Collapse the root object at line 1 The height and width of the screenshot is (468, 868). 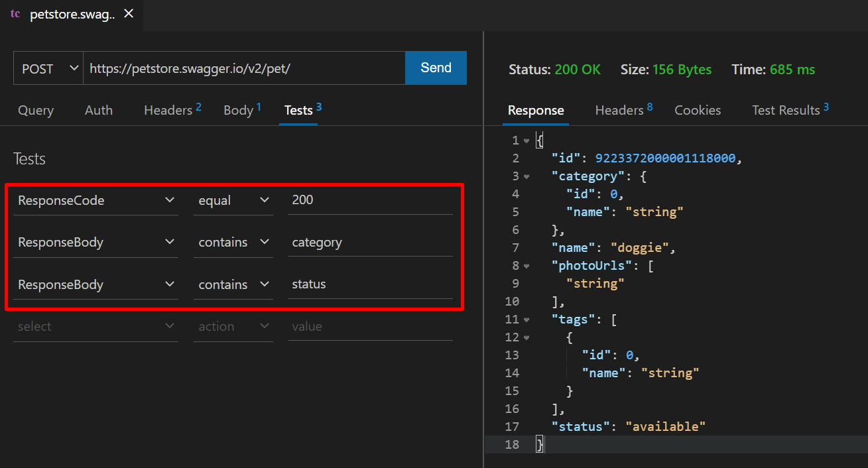coord(527,141)
